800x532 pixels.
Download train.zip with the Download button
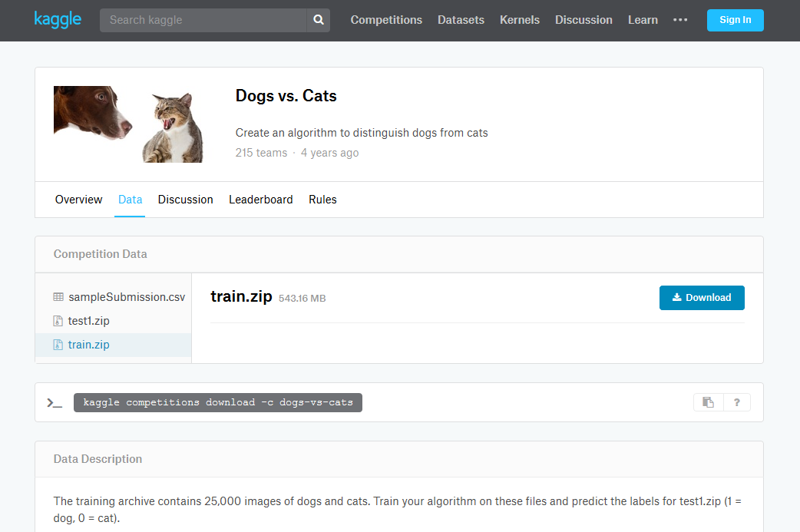(x=702, y=297)
